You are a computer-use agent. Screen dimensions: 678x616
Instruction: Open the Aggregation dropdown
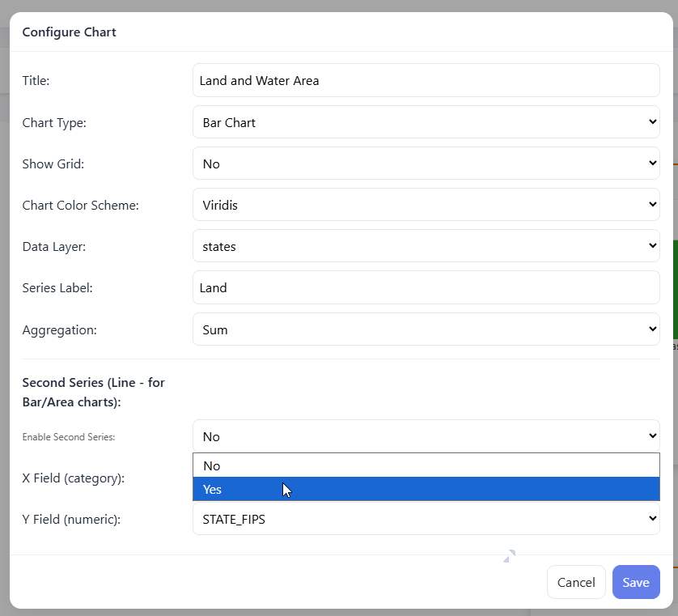coord(426,329)
